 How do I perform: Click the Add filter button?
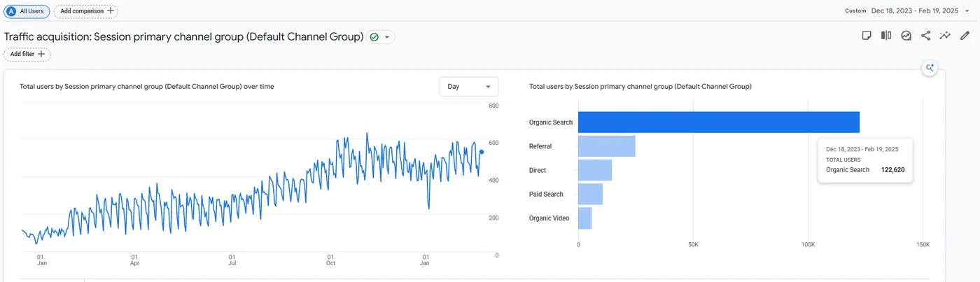(x=27, y=54)
